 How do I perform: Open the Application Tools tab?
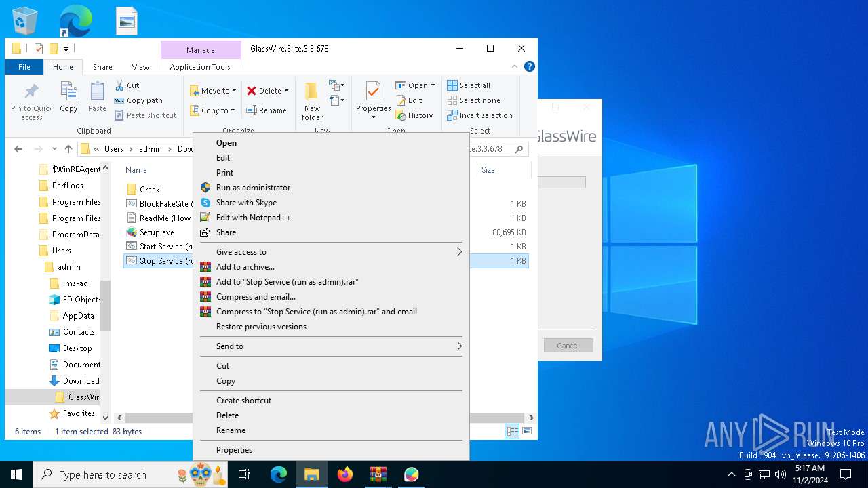[x=200, y=67]
